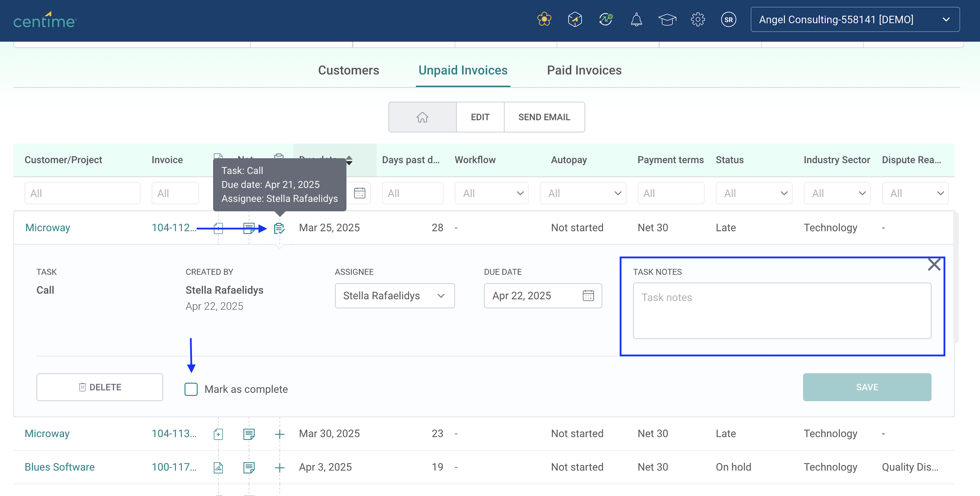Image resolution: width=980 pixels, height=496 pixels.
Task: Click Autopay column header
Action: (569, 160)
